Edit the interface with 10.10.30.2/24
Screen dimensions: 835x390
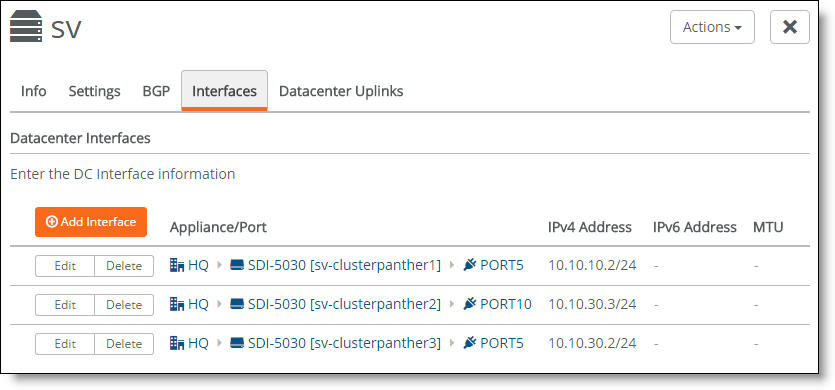(65, 344)
